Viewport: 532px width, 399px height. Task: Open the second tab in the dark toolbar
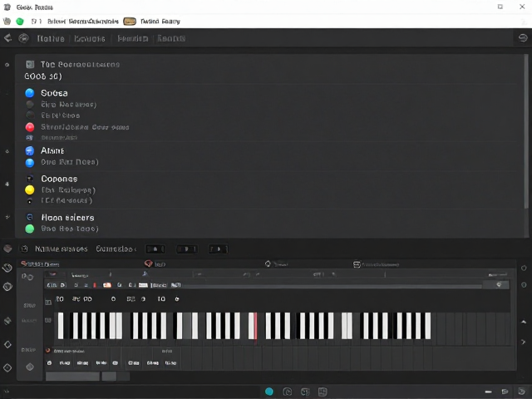click(x=90, y=38)
